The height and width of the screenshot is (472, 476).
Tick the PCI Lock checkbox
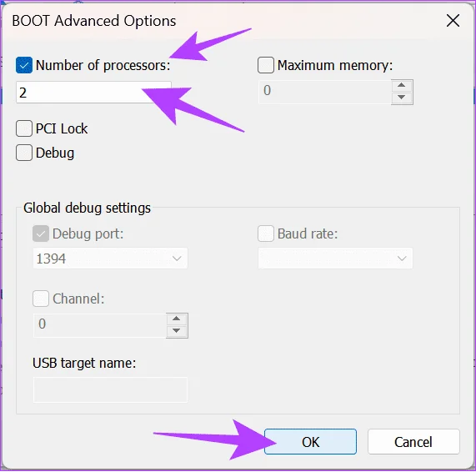coord(24,128)
